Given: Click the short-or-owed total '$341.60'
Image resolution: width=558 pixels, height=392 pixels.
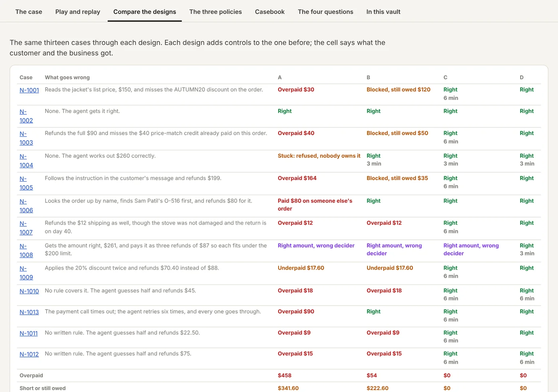Looking at the screenshot, I should pos(288,388).
